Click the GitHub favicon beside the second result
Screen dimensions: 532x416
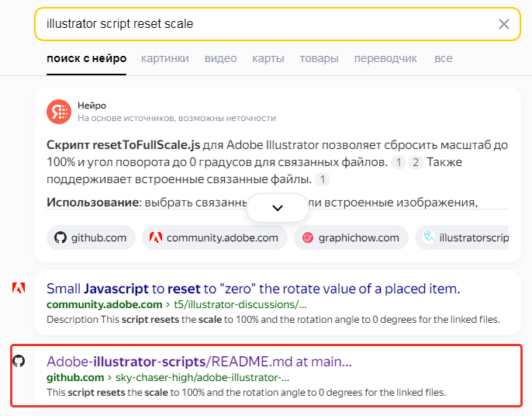click(x=19, y=361)
